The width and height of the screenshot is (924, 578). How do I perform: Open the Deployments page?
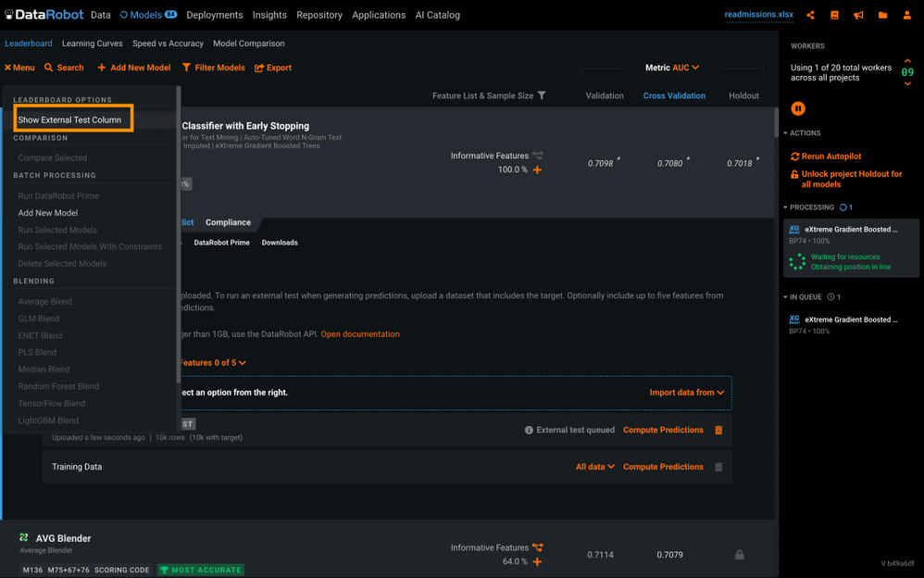(x=215, y=16)
